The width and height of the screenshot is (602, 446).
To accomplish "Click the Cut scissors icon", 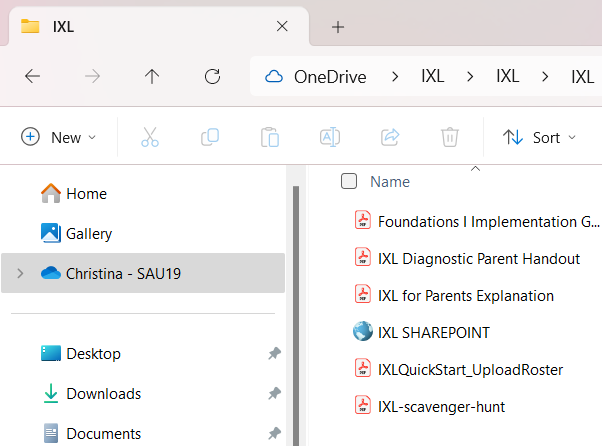I will [150, 137].
